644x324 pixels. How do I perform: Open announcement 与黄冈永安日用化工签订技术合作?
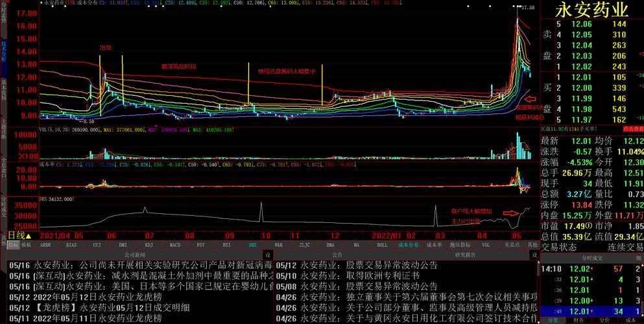tap(406, 318)
